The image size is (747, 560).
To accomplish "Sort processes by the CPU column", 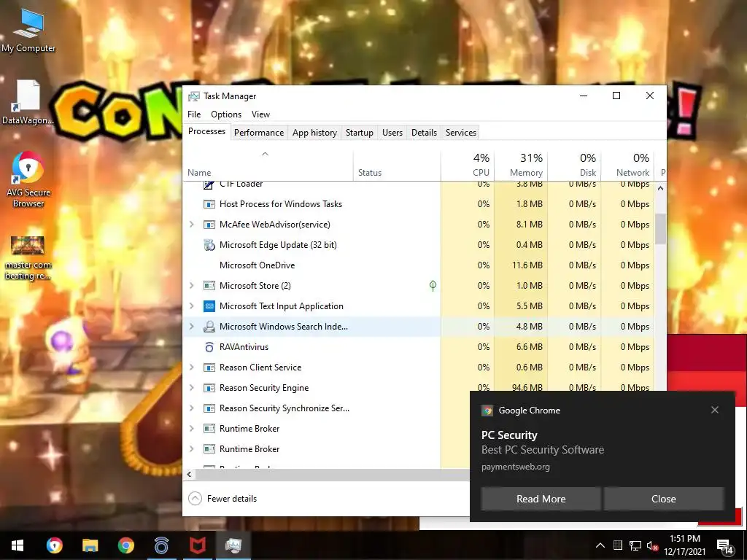I will (x=468, y=164).
